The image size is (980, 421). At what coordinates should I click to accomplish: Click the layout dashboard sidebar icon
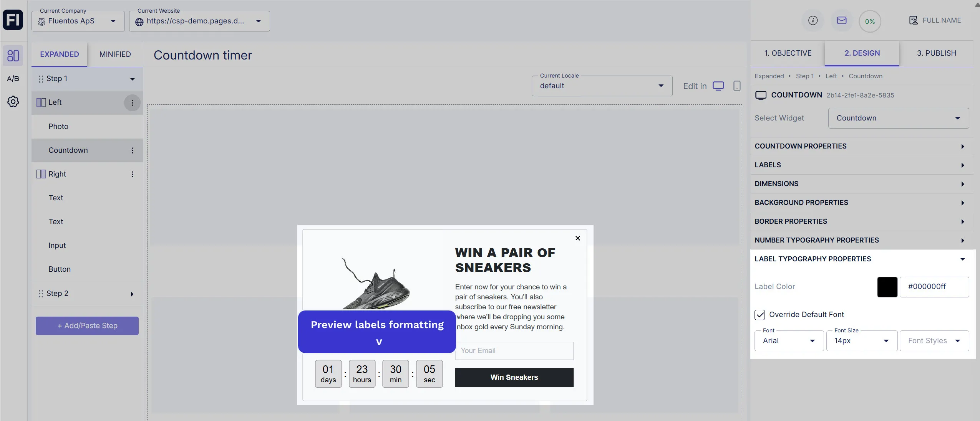pyautogui.click(x=13, y=56)
